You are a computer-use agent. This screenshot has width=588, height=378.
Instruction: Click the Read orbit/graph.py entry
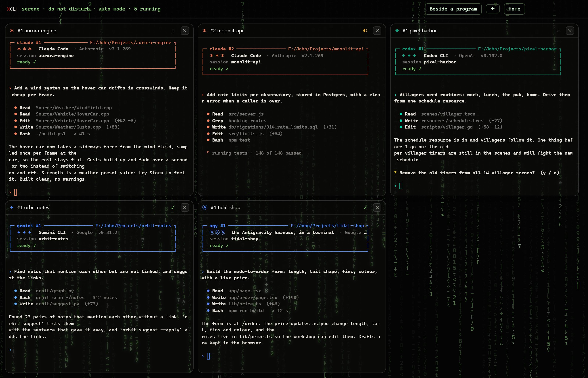tap(44, 291)
